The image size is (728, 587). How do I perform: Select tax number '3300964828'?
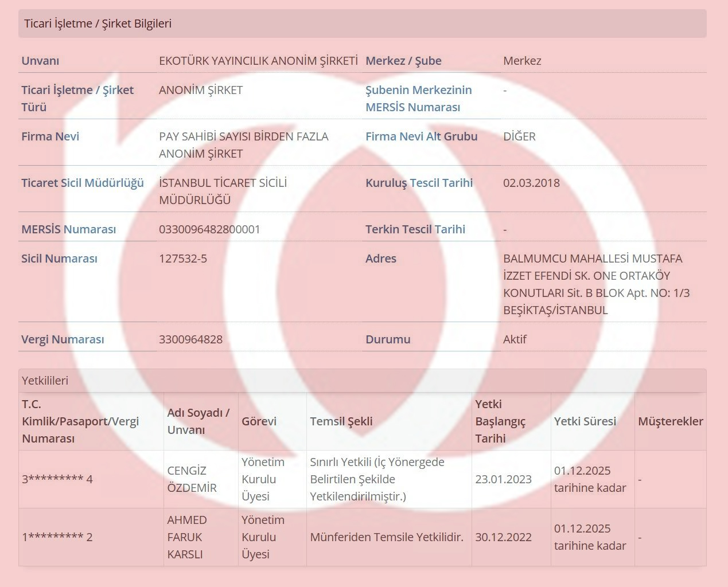(x=190, y=339)
